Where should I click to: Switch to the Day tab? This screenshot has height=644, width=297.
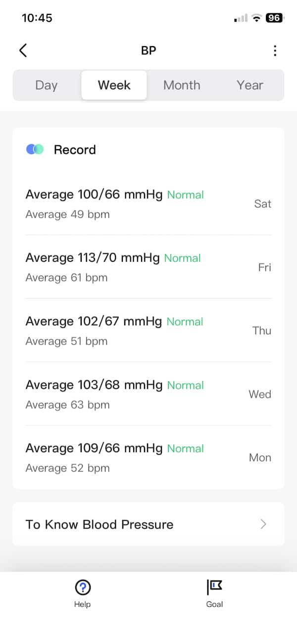pyautogui.click(x=47, y=85)
